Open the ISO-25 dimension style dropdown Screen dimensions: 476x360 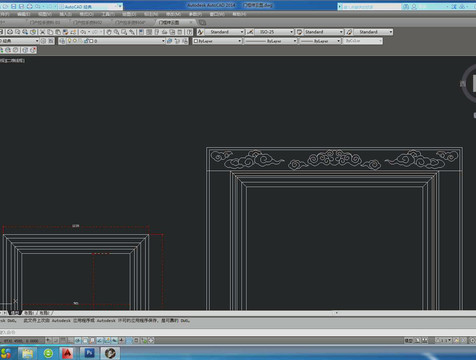(x=274, y=32)
